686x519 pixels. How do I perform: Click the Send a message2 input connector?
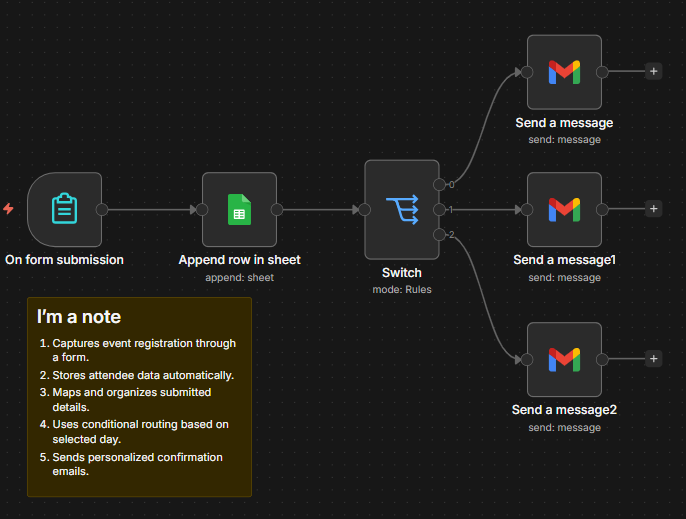[x=527, y=359]
